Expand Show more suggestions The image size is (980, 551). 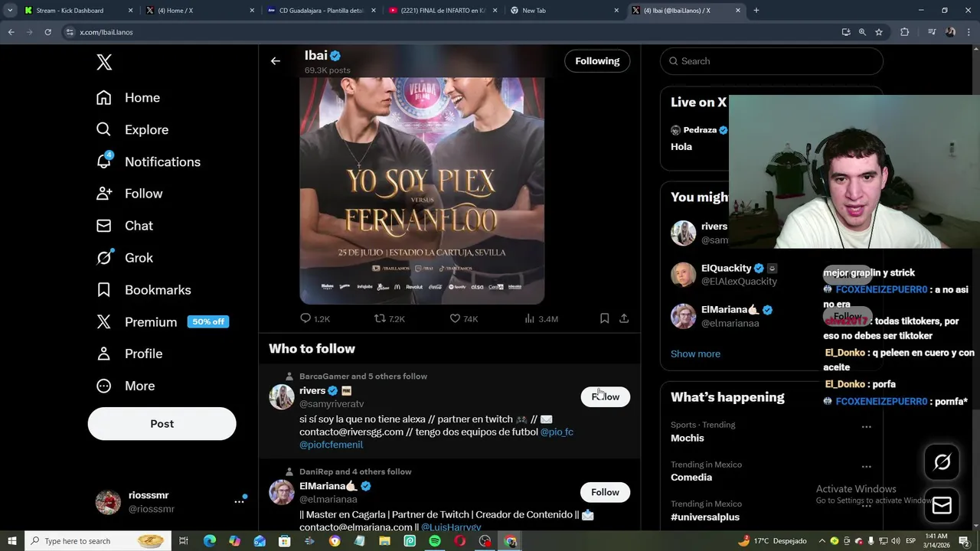[695, 354]
